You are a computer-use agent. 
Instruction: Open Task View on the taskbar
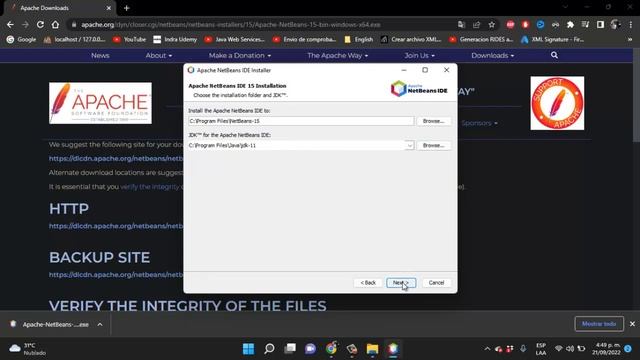[x=290, y=349]
